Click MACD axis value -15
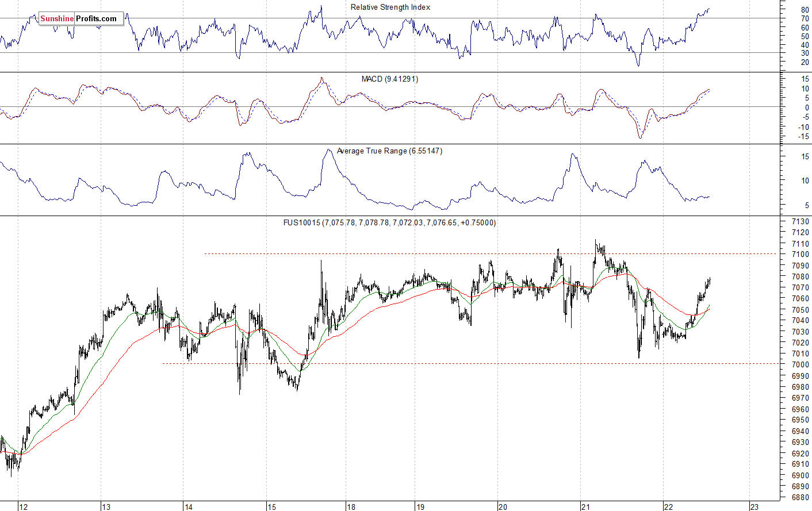This screenshot has width=812, height=511. point(803,137)
